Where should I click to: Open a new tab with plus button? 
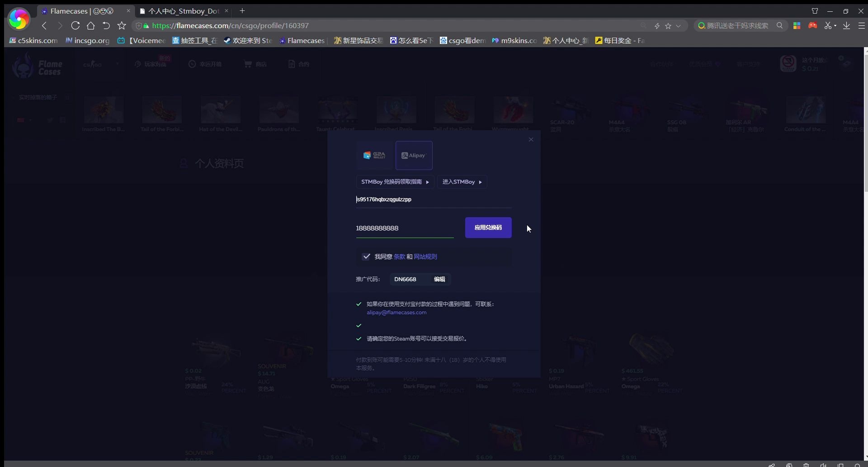click(242, 11)
